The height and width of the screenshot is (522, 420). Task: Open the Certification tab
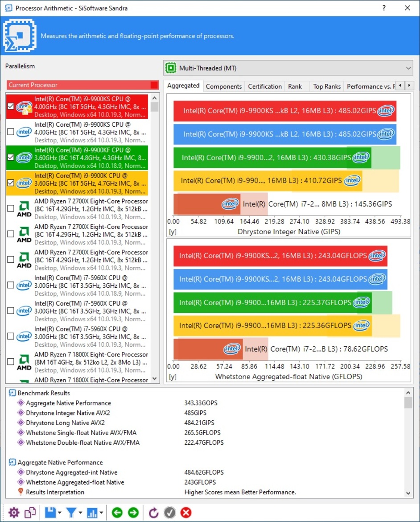(265, 86)
